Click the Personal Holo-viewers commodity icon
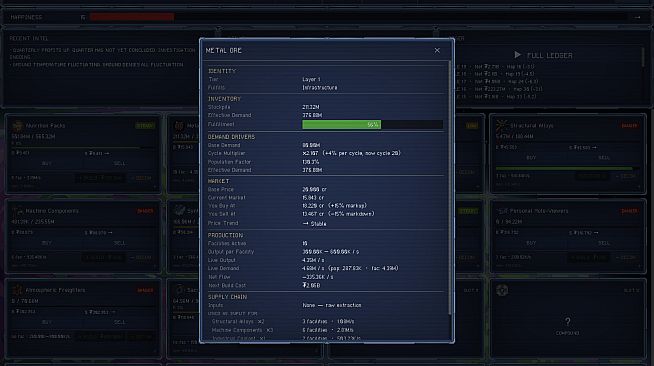 coord(502,211)
